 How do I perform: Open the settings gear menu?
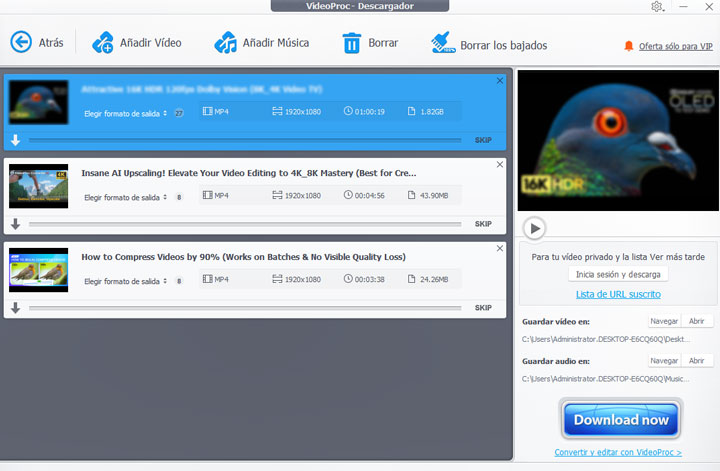657,6
